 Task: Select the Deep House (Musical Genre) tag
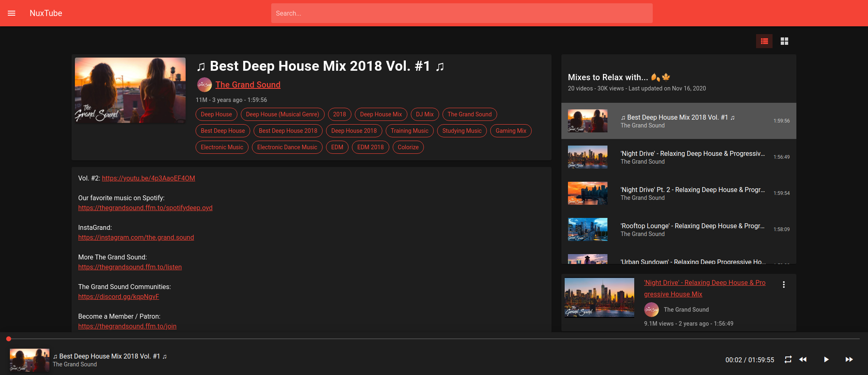(x=282, y=114)
